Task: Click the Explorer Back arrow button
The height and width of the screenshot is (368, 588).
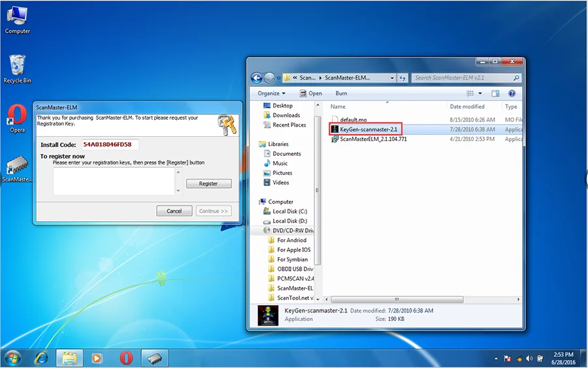Action: pyautogui.click(x=257, y=78)
